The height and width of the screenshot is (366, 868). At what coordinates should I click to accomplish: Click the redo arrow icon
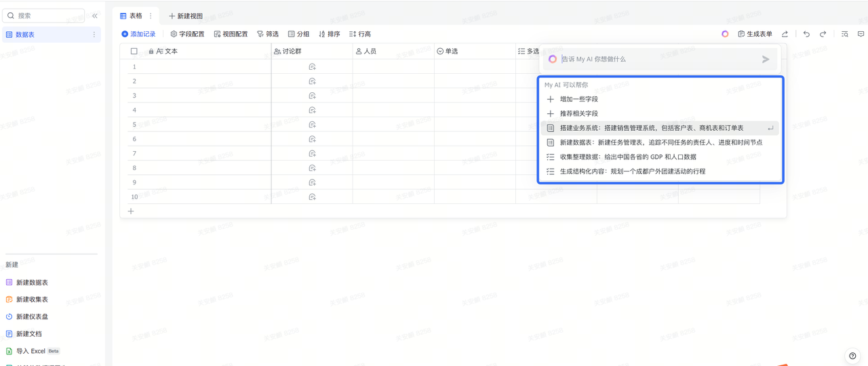click(823, 34)
